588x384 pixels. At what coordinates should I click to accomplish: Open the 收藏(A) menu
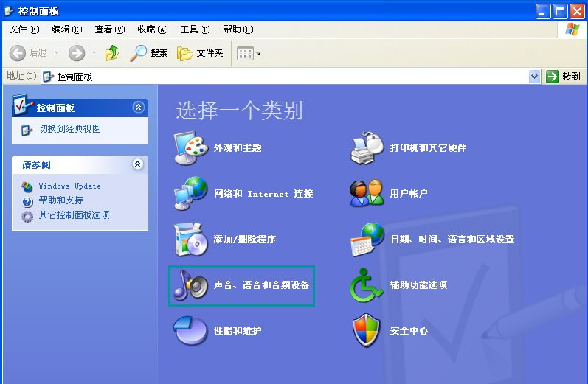tap(152, 29)
